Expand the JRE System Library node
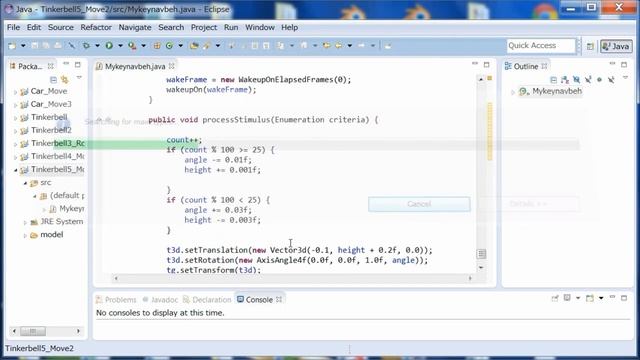 [x=25, y=222]
